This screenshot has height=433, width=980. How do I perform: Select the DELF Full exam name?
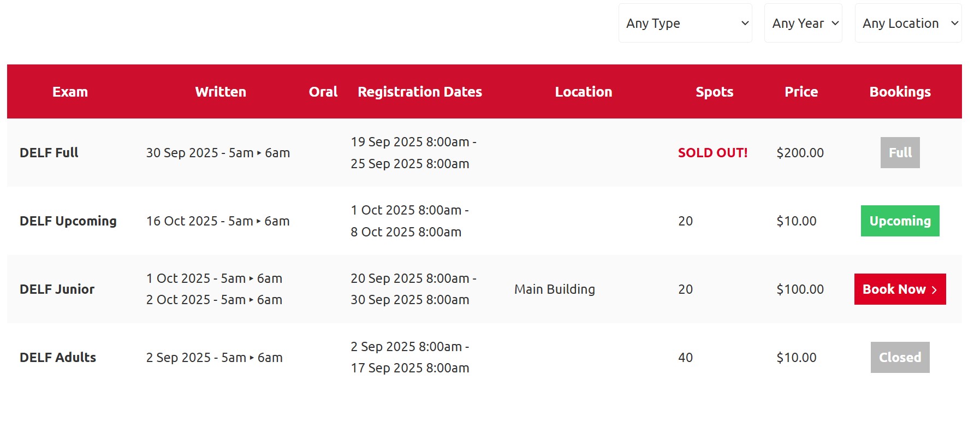tap(49, 152)
